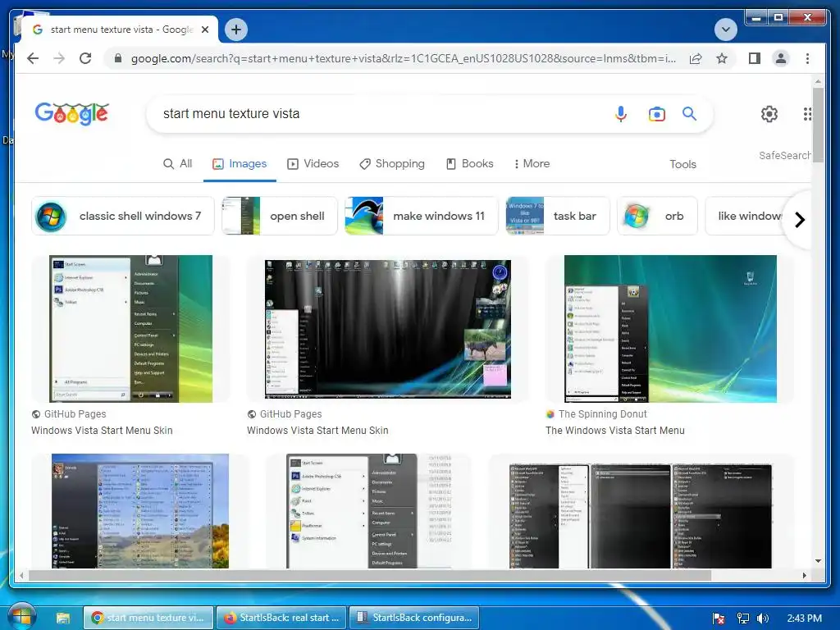Search by image with camera icon
840x630 pixels.
(x=657, y=113)
